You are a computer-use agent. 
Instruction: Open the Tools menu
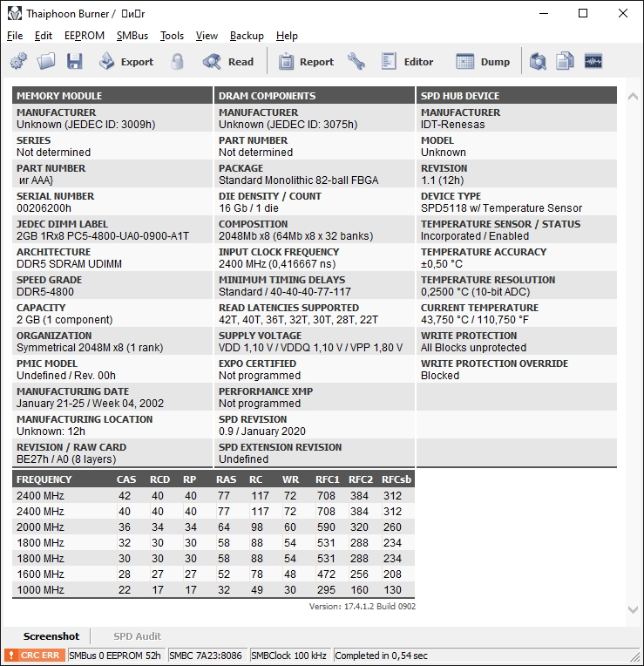point(172,36)
